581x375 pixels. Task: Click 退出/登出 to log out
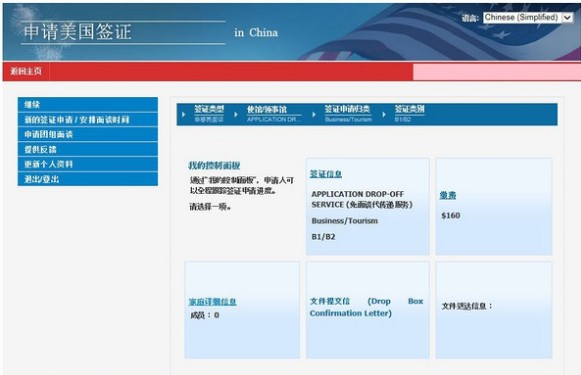(x=88, y=179)
